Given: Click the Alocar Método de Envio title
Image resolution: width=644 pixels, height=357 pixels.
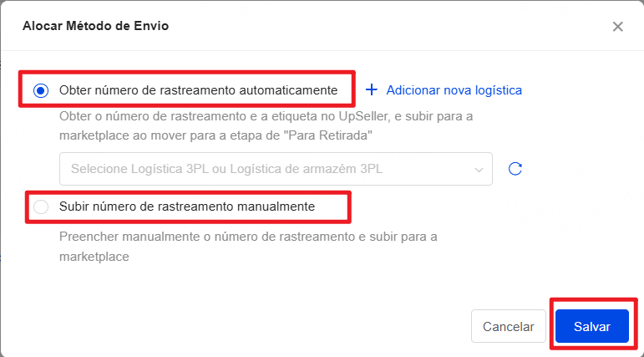Looking at the screenshot, I should click(x=96, y=26).
